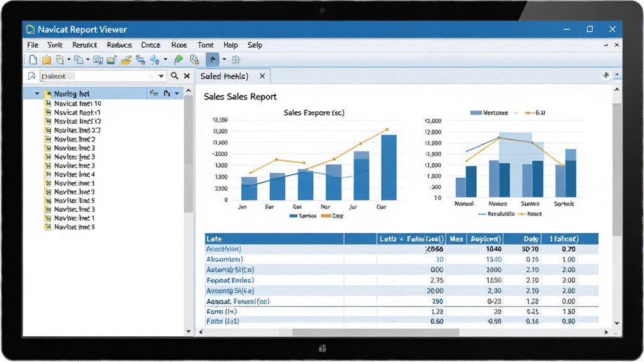Open the 'Tomt' menu
This screenshot has height=362, width=644.
206,45
